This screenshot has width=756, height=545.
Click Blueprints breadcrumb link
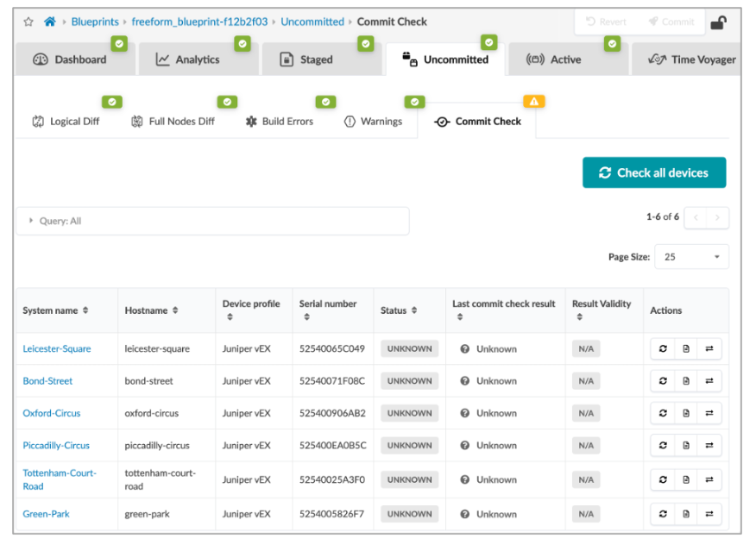click(x=95, y=22)
